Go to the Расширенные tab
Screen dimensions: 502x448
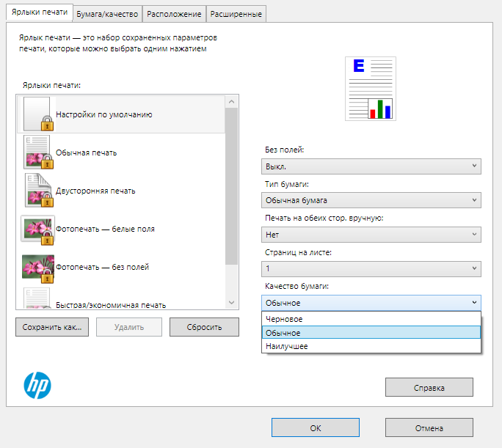pos(236,13)
